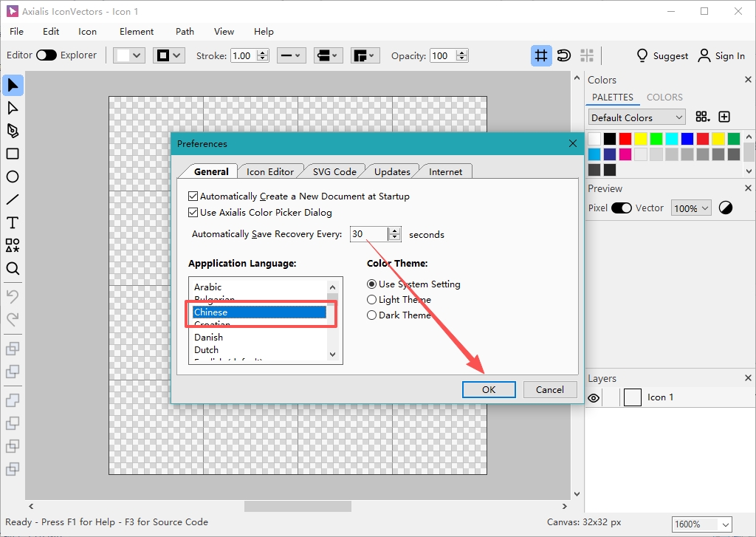Image resolution: width=756 pixels, height=537 pixels.
Task: Click the preview contrast circle icon
Action: 726,208
